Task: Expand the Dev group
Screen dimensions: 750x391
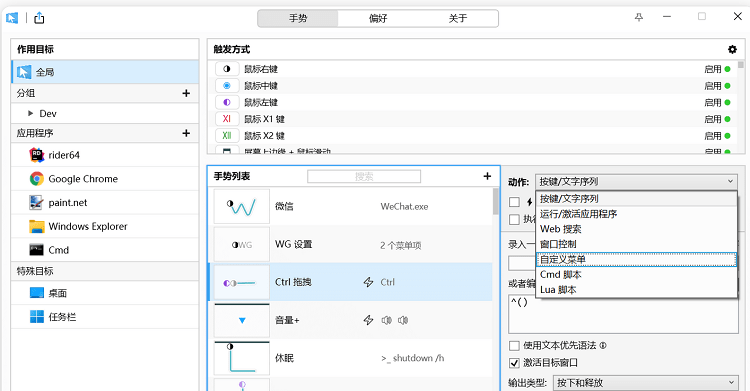Action: coord(31,113)
